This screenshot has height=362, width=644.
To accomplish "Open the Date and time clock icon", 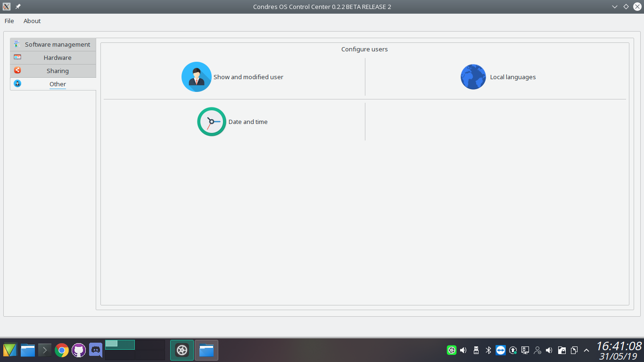I will pyautogui.click(x=212, y=122).
